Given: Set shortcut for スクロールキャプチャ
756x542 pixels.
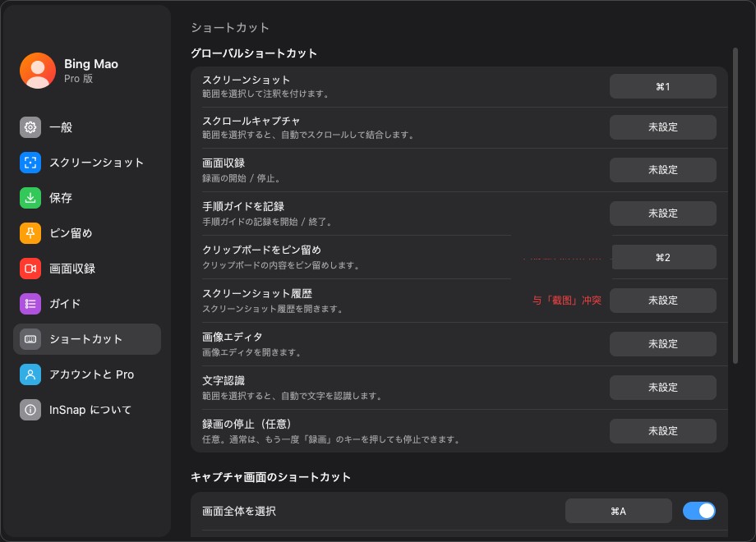Looking at the screenshot, I should [x=663, y=127].
